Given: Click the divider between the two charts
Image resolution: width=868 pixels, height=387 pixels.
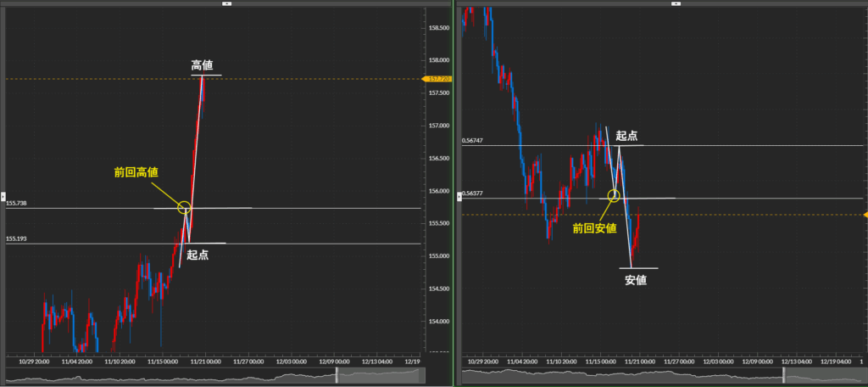Looking at the screenshot, I should click(453, 193).
